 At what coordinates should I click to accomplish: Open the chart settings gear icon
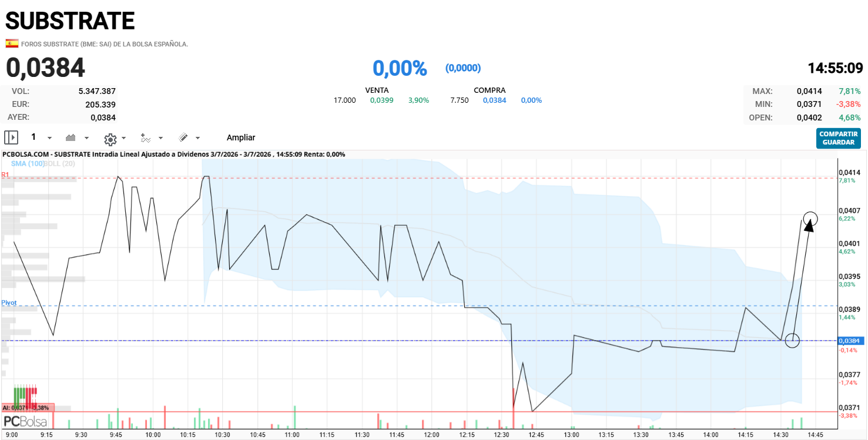110,139
